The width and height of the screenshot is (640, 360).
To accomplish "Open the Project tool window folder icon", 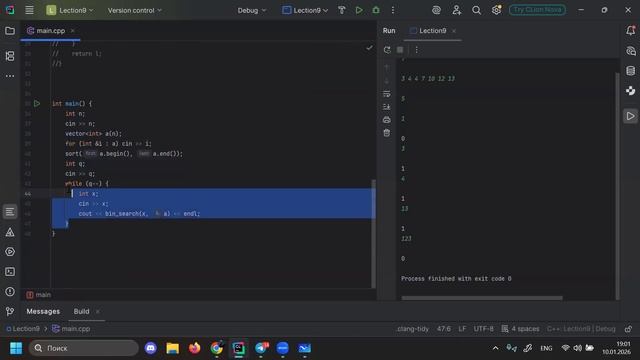I will tap(10, 31).
